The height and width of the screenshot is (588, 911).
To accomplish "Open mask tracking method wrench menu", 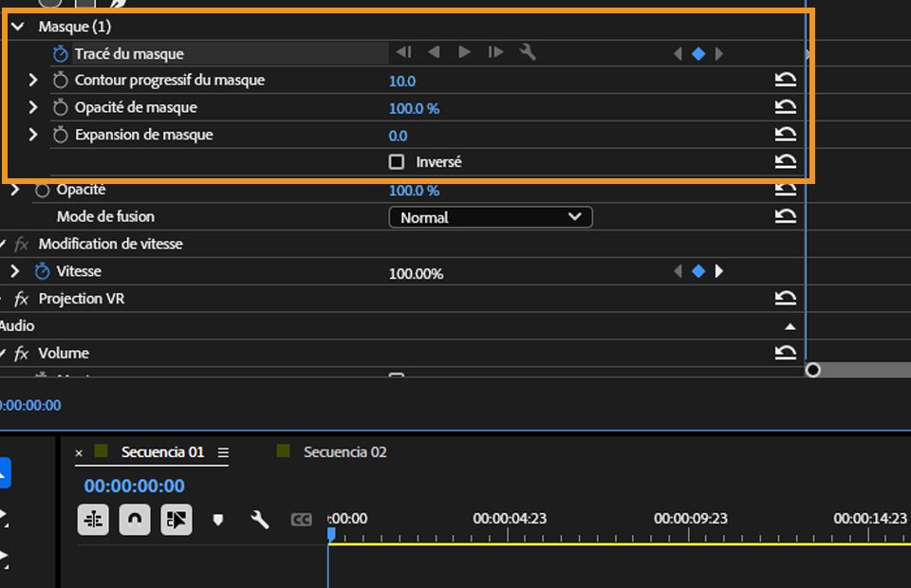I will (x=528, y=52).
